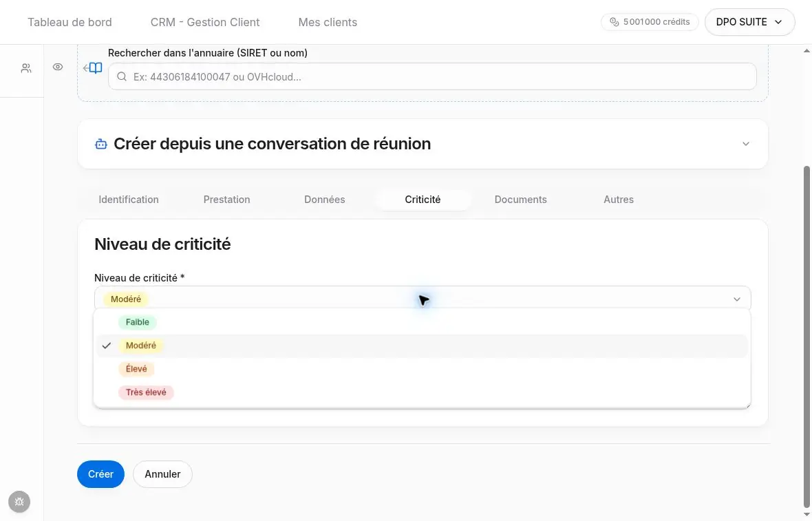This screenshot has width=812, height=521.
Task: Click the magnifier icon in search box
Action: coord(122,76)
